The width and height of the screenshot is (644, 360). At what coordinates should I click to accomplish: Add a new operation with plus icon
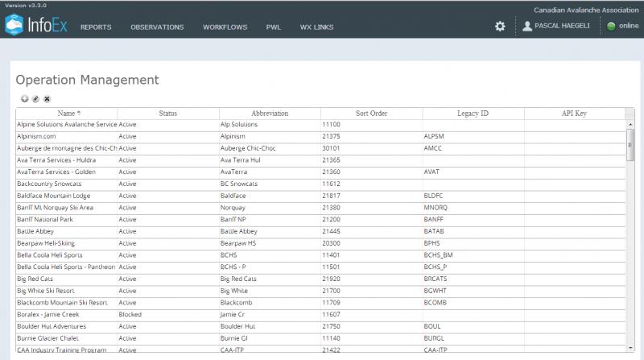(x=25, y=98)
